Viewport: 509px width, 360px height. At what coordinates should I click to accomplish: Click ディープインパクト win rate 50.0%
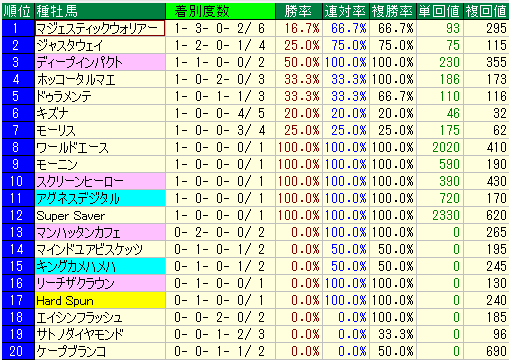299,62
